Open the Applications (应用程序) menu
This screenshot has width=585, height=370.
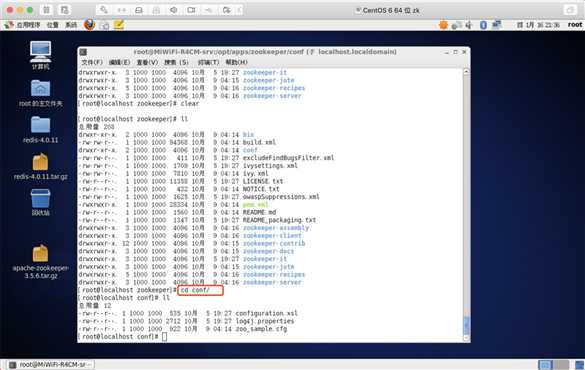(28, 25)
